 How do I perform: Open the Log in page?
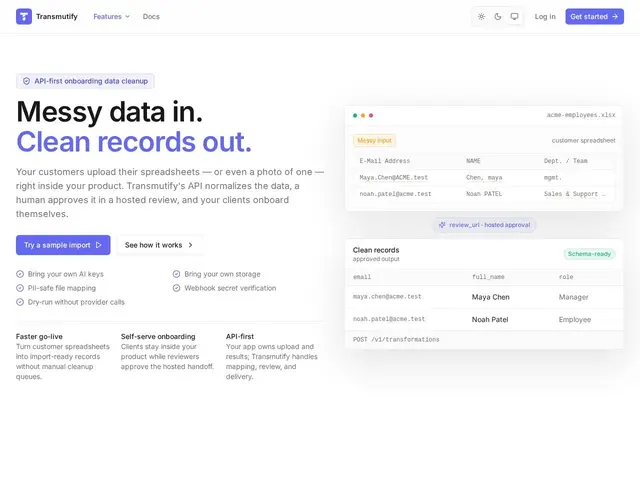tap(545, 16)
